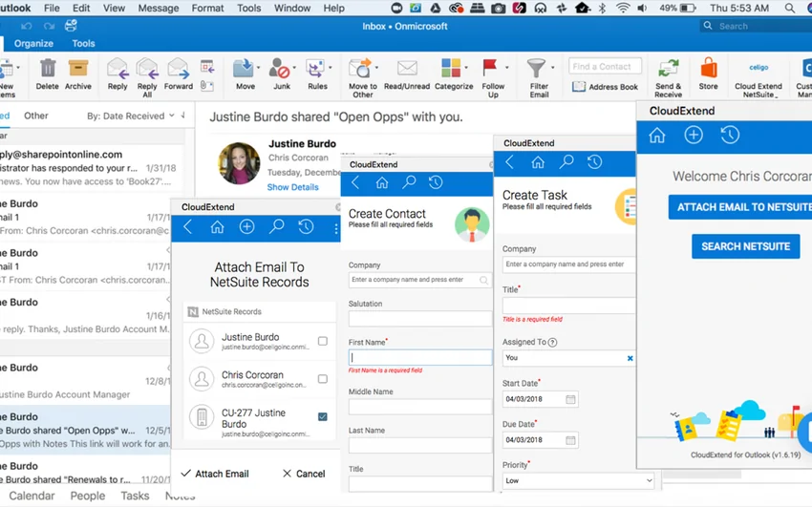Check the Chris Corcoran record checkbox
Image resolution: width=812 pixels, height=507 pixels.
(322, 379)
